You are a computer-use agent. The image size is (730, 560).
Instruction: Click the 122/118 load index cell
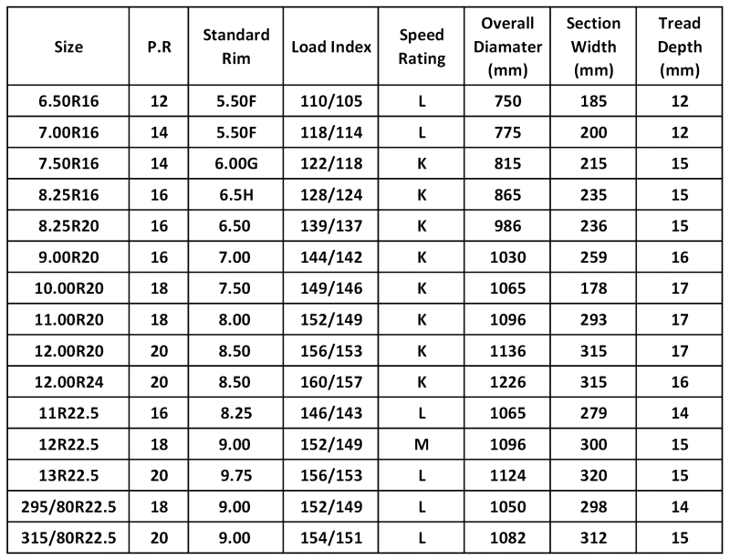(x=331, y=163)
